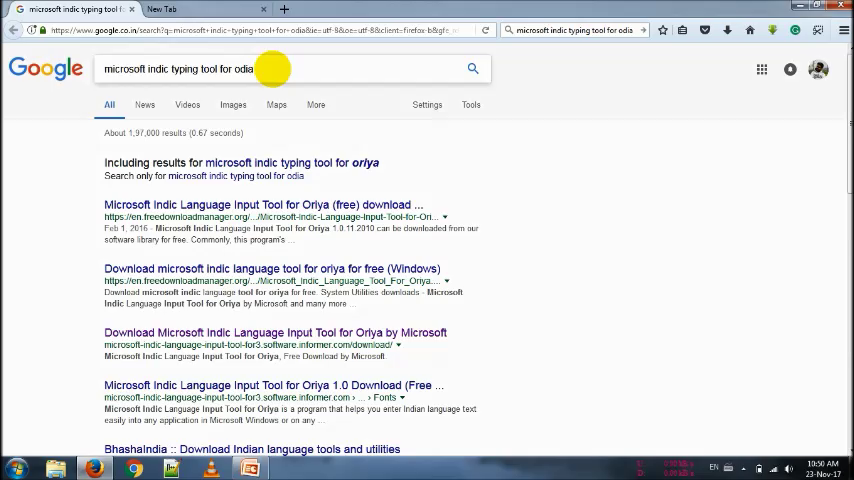Click the Firefox address bar URL

(255, 31)
